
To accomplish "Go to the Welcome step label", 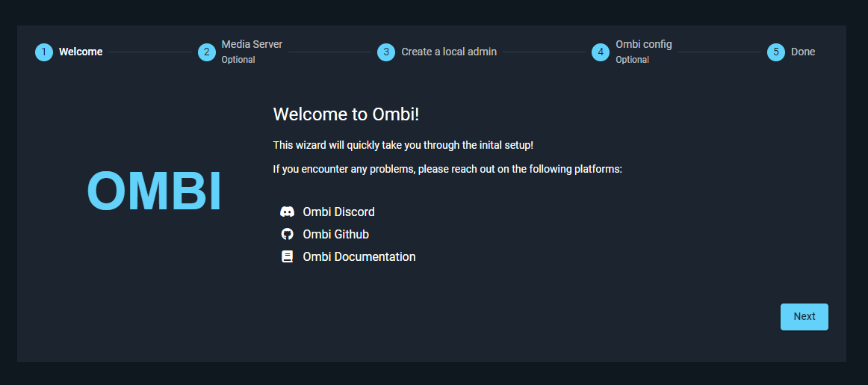I will tap(81, 52).
